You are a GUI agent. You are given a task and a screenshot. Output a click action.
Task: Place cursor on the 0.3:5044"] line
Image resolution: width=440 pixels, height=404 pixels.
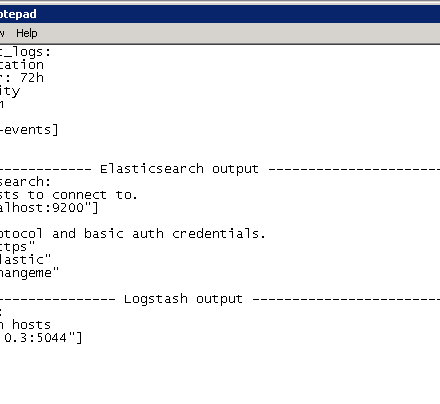[x=41, y=338]
